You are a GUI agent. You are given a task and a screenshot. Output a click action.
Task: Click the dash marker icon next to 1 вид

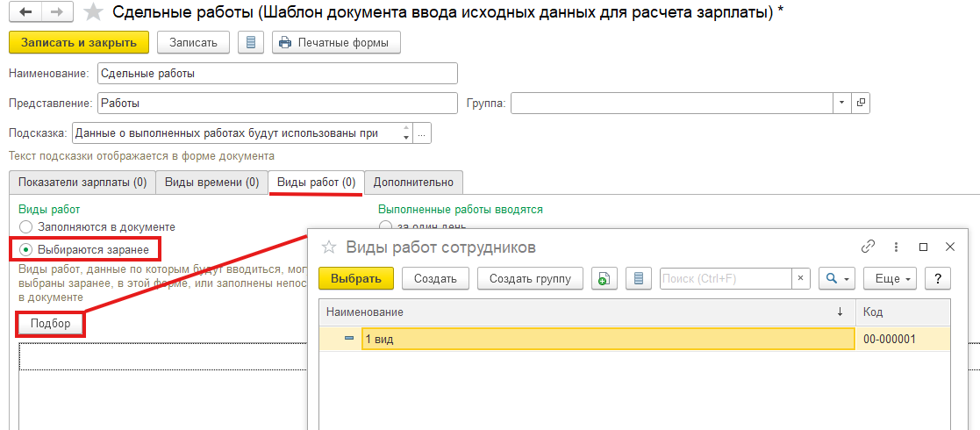(349, 339)
